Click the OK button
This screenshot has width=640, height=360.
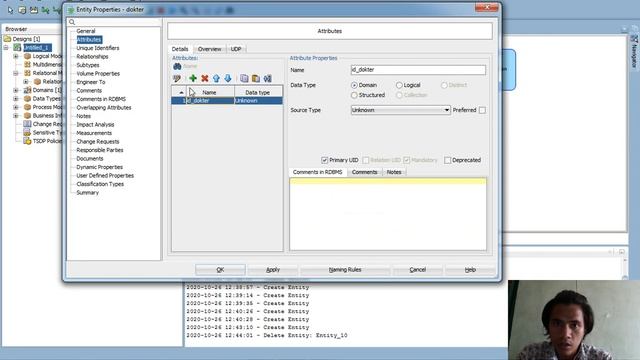click(220, 270)
